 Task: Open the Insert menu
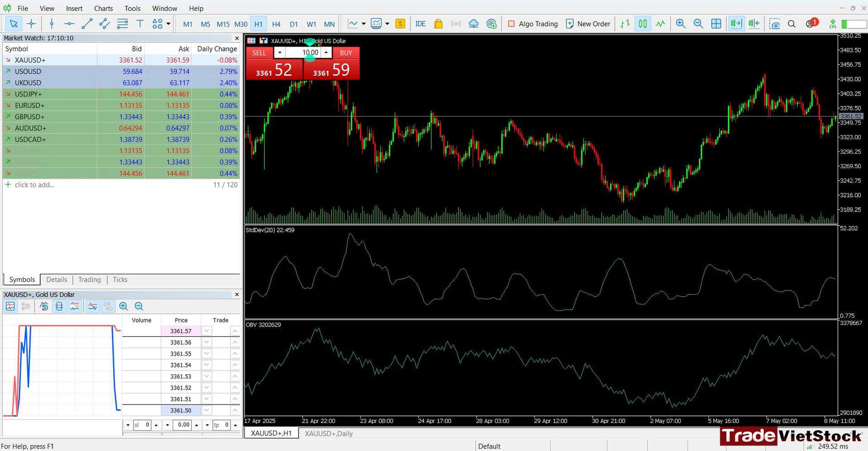coord(74,8)
